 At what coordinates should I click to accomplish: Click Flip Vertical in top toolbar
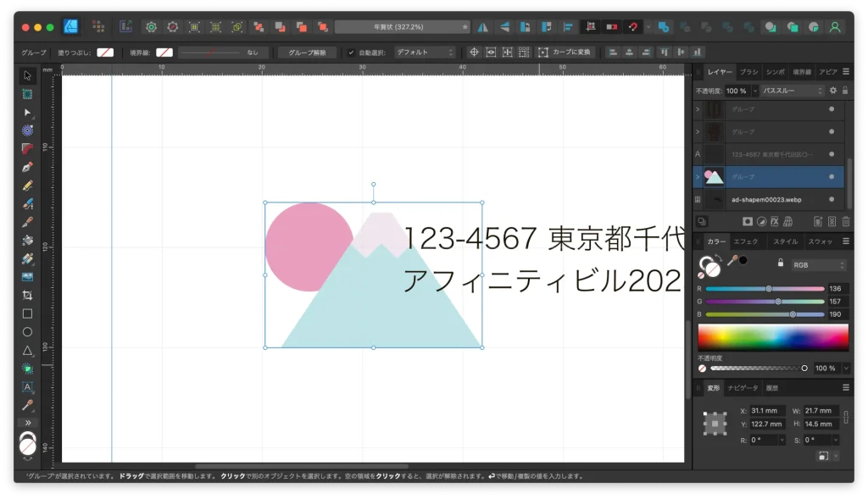pos(504,26)
